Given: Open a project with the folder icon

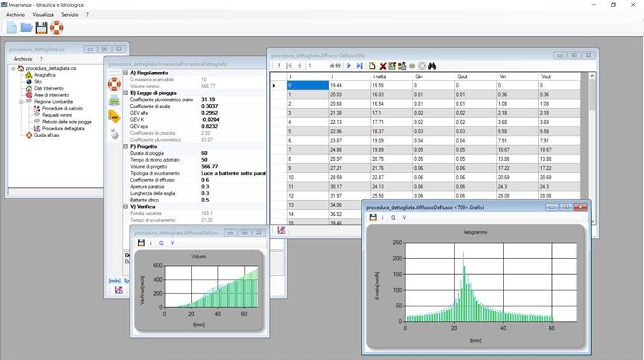Looking at the screenshot, I should [x=26, y=28].
